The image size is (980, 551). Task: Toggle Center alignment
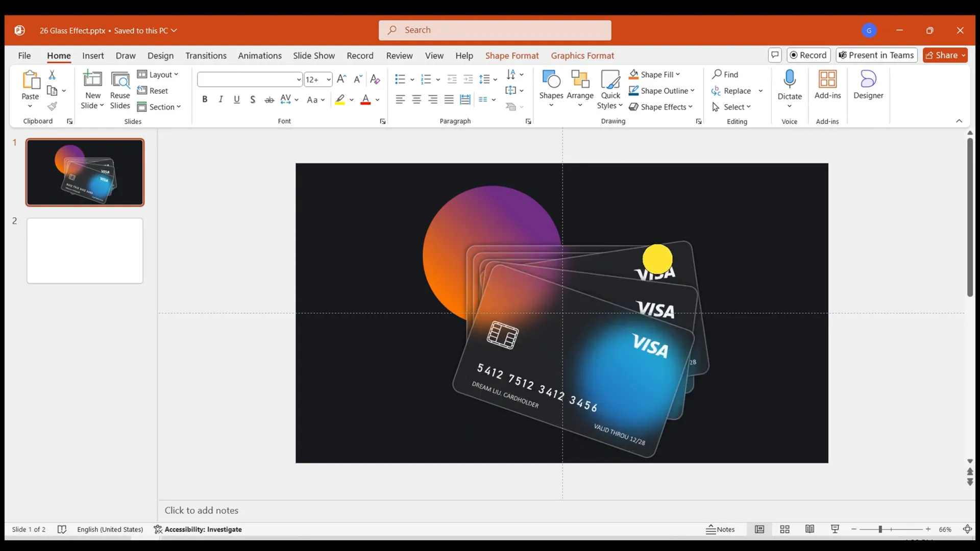[x=417, y=99]
